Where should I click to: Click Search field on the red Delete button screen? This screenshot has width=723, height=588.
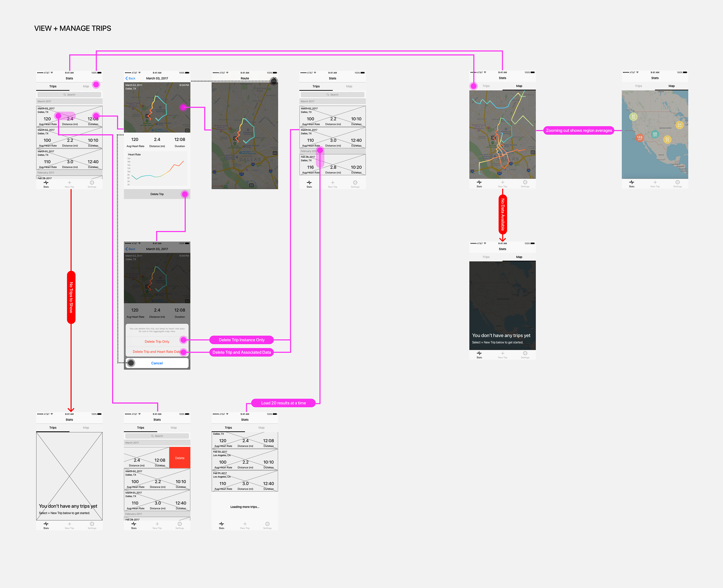click(x=157, y=436)
